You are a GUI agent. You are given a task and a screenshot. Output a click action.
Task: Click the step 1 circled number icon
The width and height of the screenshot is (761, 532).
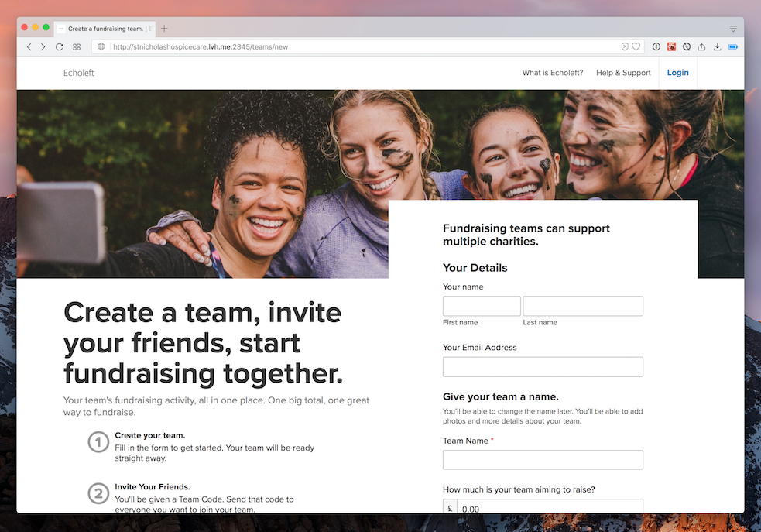click(x=98, y=442)
